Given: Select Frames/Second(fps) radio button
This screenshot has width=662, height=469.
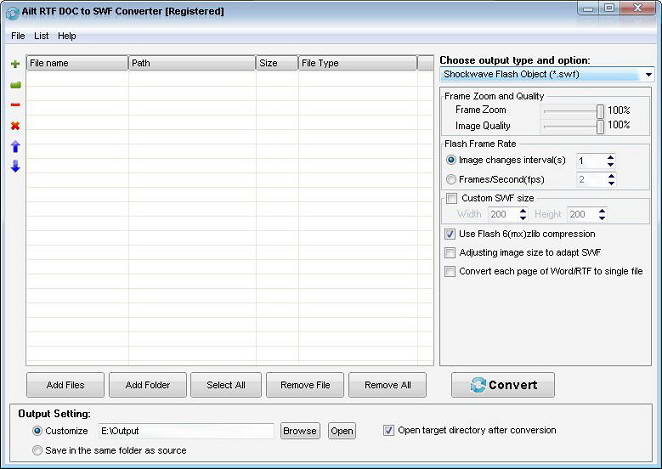Looking at the screenshot, I should coord(451,179).
